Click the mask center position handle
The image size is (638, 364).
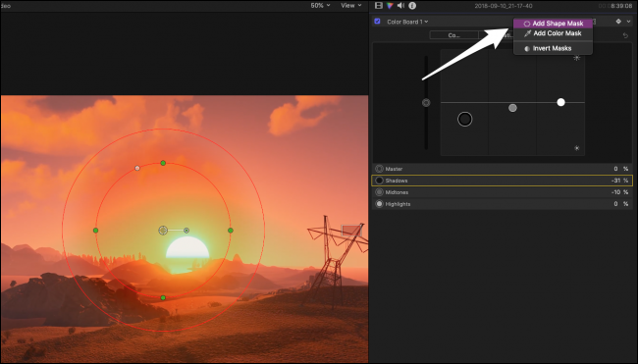point(163,231)
